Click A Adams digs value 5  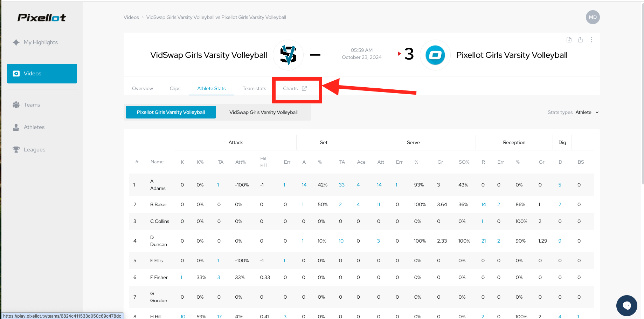point(560,185)
